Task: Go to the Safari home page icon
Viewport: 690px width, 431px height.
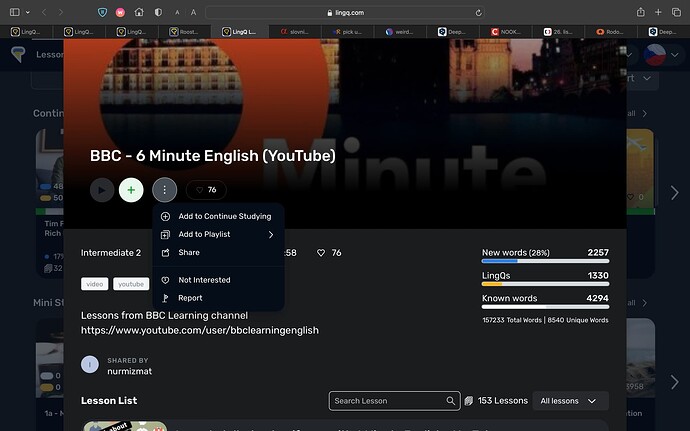Action: pos(139,12)
